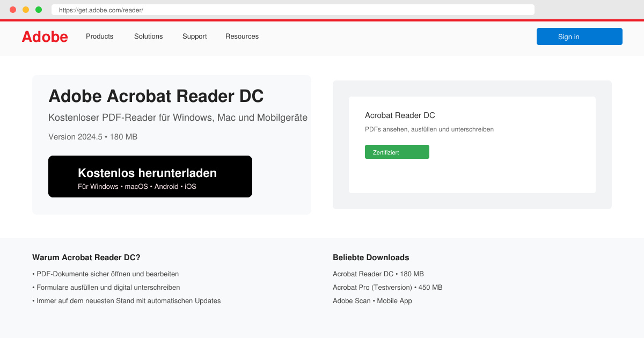Open the Products menu
The image size is (644, 338).
[100, 36]
